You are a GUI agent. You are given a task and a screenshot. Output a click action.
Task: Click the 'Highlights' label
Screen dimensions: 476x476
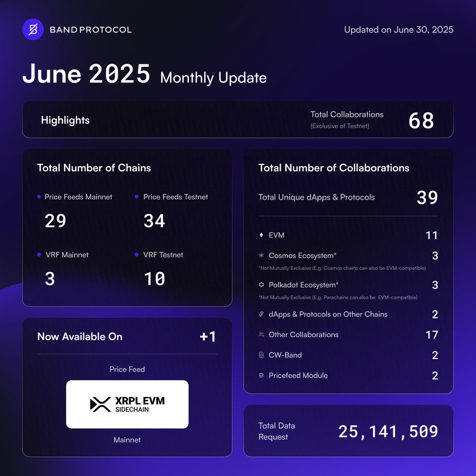(65, 120)
